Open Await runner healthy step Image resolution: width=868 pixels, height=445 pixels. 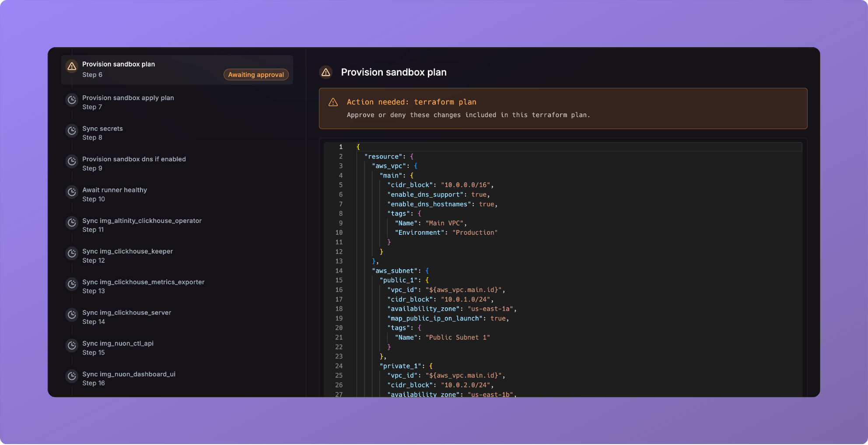(177, 195)
